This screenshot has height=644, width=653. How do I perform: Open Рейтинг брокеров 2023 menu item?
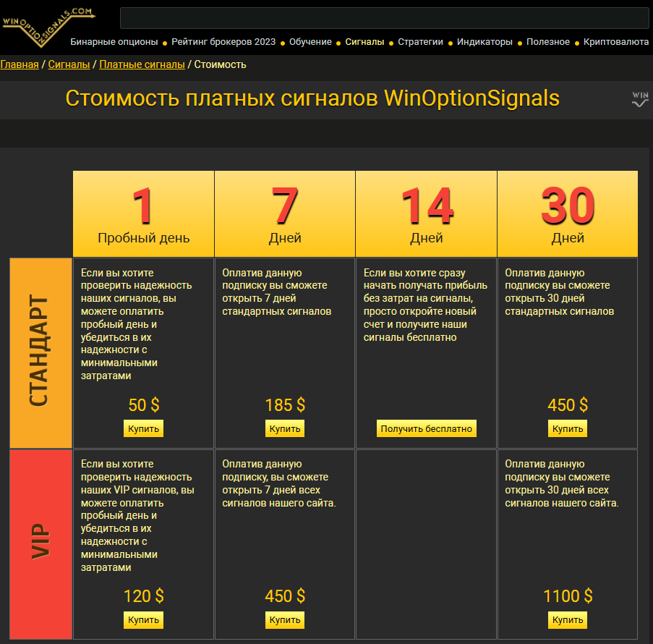click(223, 42)
